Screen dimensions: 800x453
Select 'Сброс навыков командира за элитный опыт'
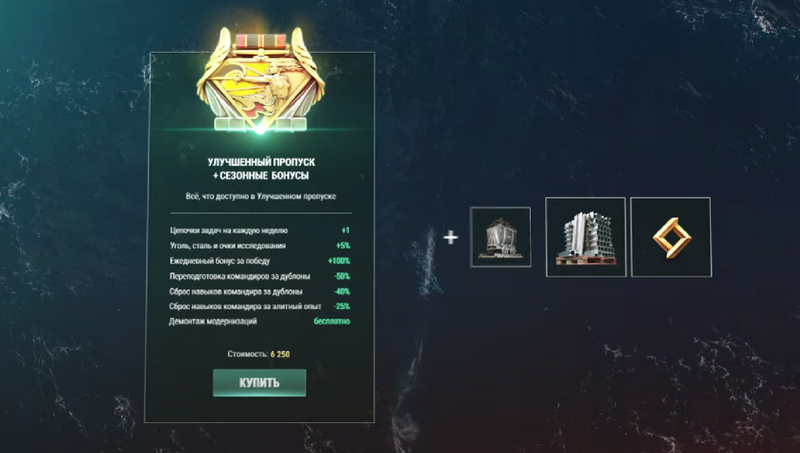[x=245, y=307]
